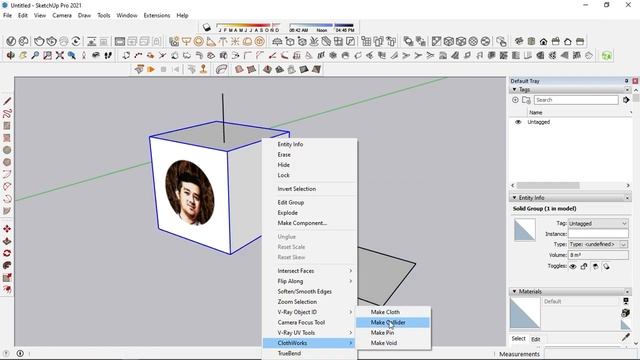Screen dimensions: 640x360
Task: Collapse the Tags panel section
Action: (x=514, y=89)
